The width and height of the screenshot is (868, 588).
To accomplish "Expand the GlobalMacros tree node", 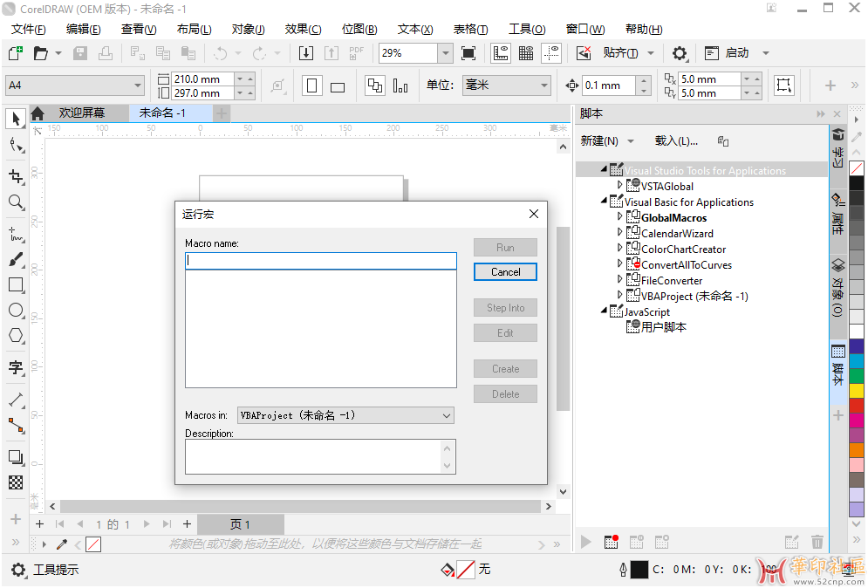I will (619, 216).
